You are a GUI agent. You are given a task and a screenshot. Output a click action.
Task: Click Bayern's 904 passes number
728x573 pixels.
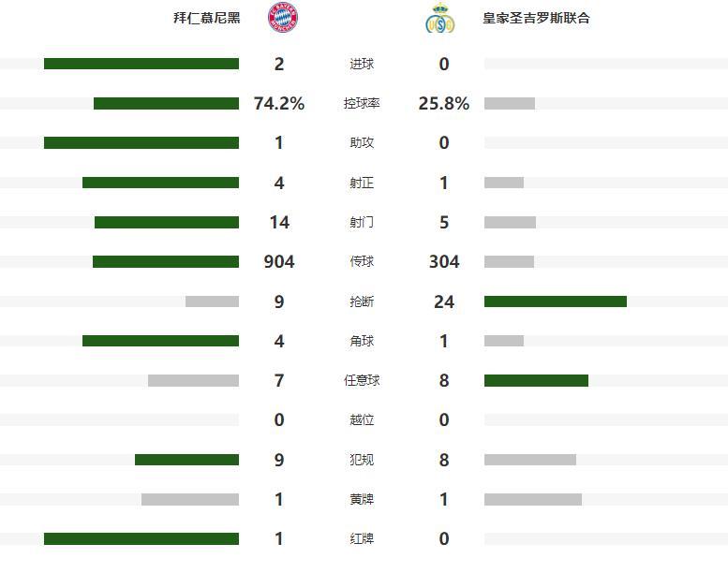[279, 262]
